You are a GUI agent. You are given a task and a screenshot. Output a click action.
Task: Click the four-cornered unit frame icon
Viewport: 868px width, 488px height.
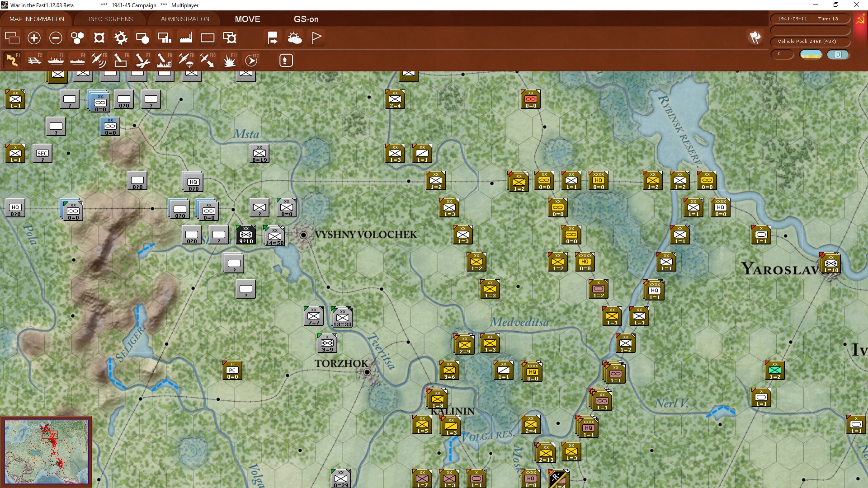99,38
